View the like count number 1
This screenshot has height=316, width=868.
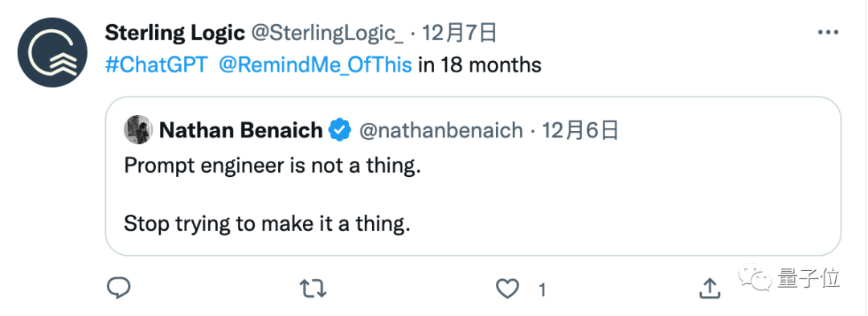(542, 289)
